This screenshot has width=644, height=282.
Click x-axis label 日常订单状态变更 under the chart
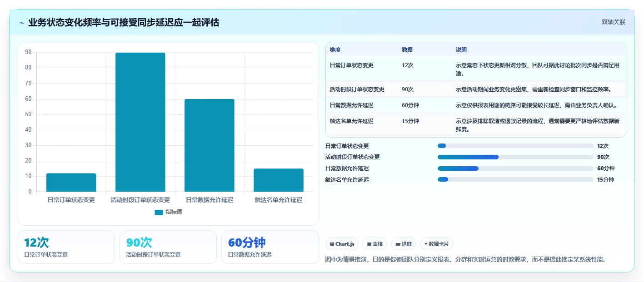pyautogui.click(x=71, y=200)
